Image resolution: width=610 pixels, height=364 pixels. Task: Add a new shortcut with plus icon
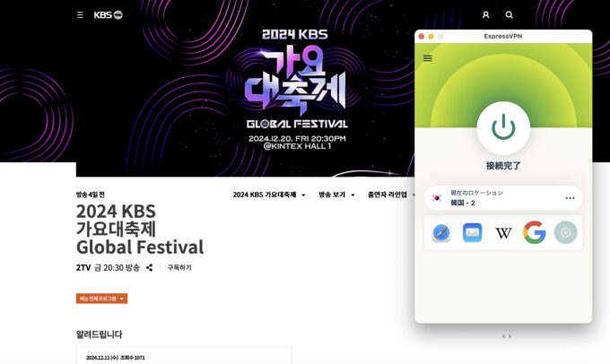[565, 232]
